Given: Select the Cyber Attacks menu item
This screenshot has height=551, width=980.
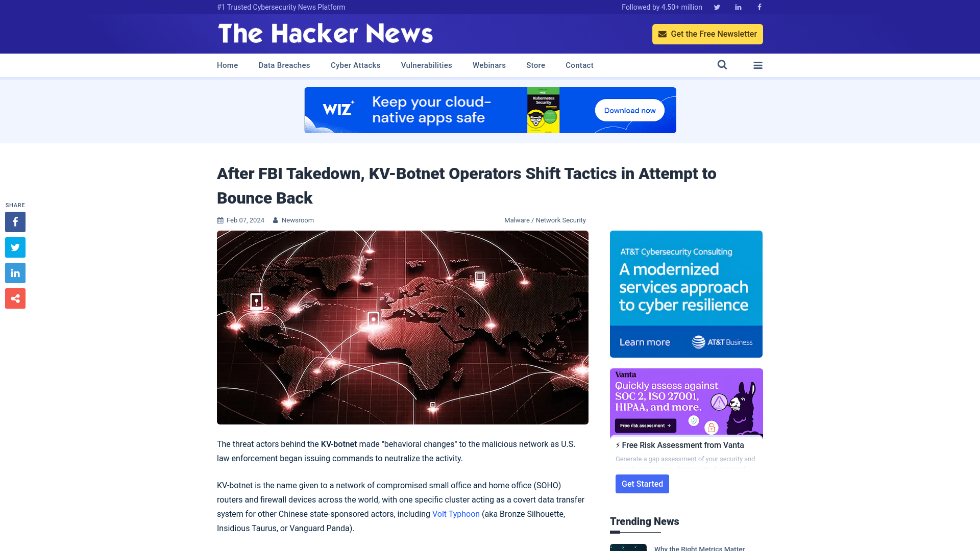Looking at the screenshot, I should pyautogui.click(x=355, y=65).
